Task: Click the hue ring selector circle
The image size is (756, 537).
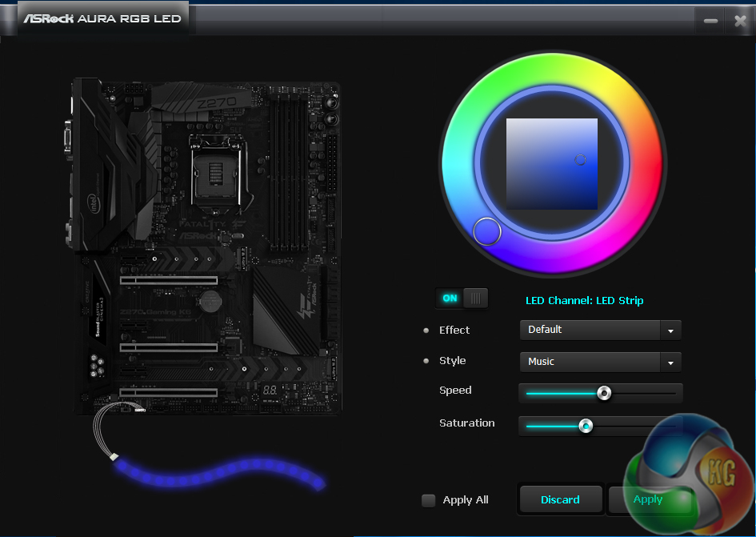Action: [x=487, y=231]
